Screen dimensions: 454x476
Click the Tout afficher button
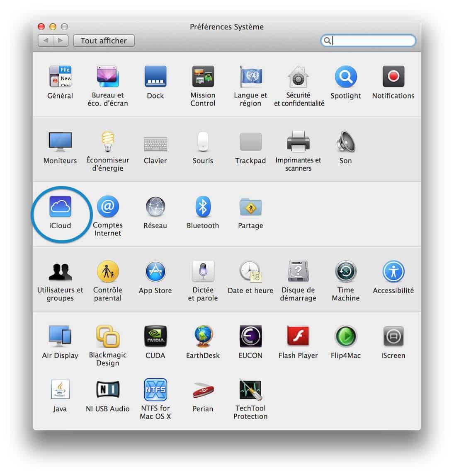[x=104, y=41]
